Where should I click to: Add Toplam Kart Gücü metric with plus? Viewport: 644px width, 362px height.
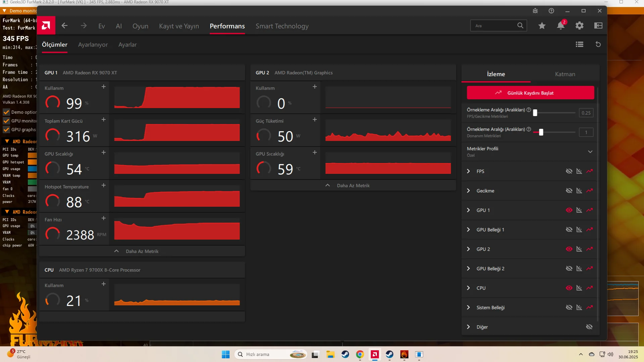[x=104, y=119]
